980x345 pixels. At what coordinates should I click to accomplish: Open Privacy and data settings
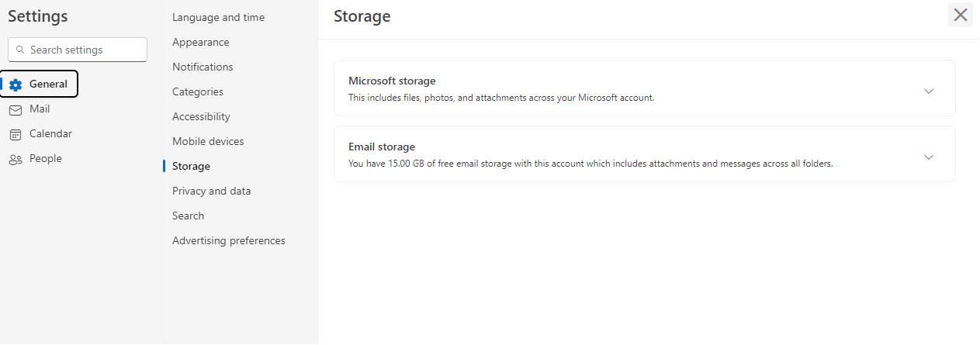point(211,191)
